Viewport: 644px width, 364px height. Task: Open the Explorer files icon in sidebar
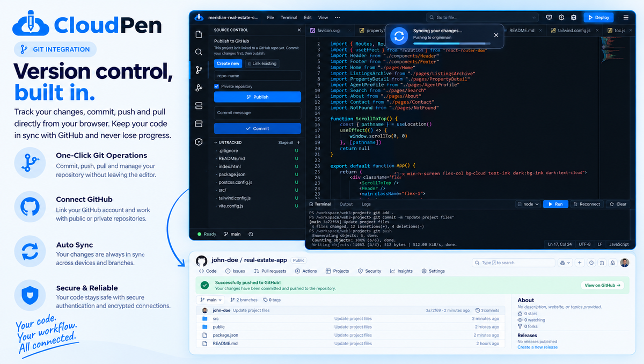pyautogui.click(x=199, y=34)
